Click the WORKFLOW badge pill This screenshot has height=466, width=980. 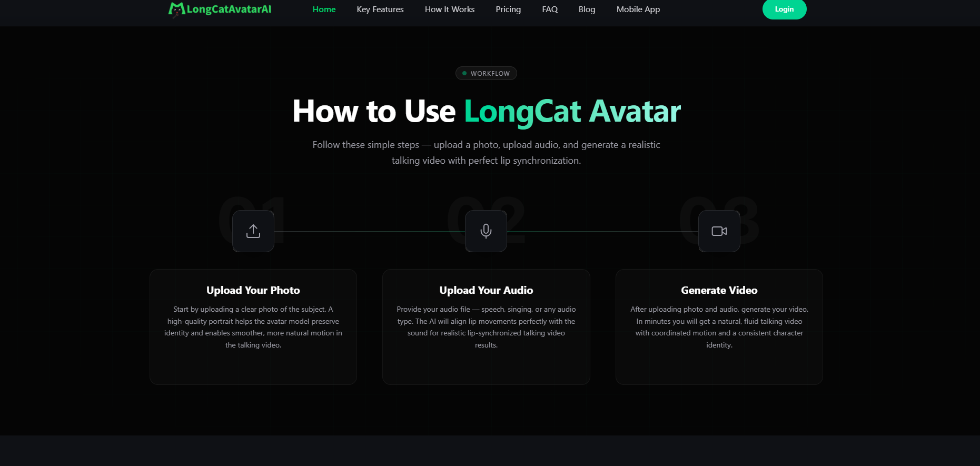coord(486,73)
